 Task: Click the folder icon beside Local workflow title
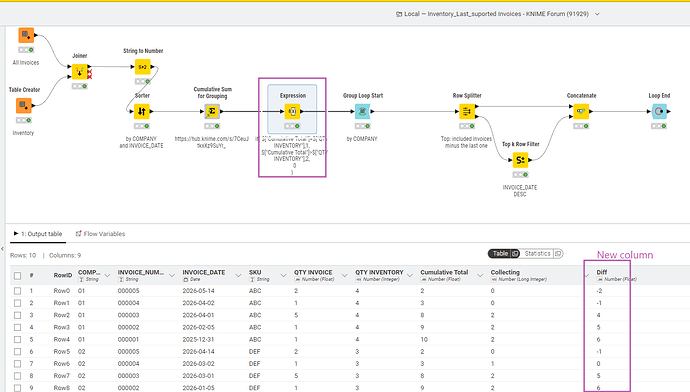pyautogui.click(x=399, y=14)
